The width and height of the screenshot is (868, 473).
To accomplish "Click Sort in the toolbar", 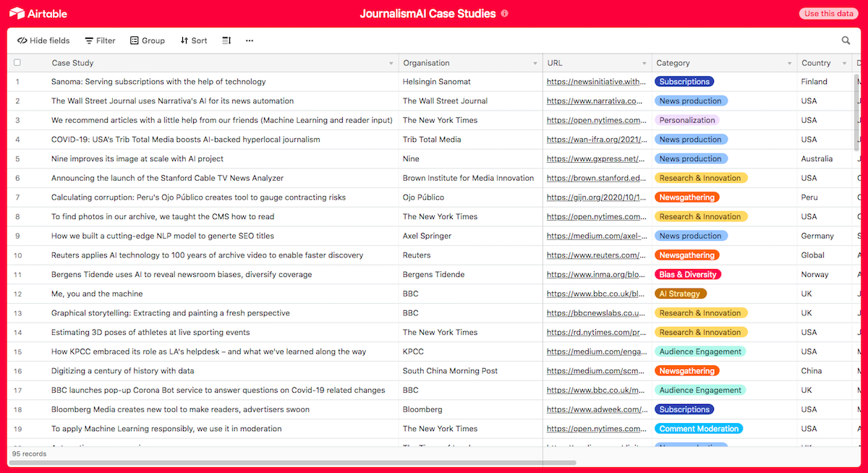I will tap(193, 41).
